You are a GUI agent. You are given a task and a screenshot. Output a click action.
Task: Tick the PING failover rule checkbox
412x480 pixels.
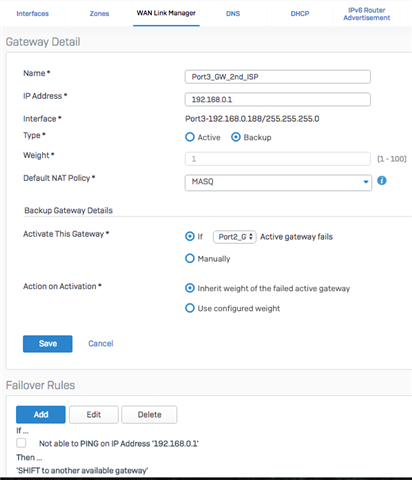[21, 443]
